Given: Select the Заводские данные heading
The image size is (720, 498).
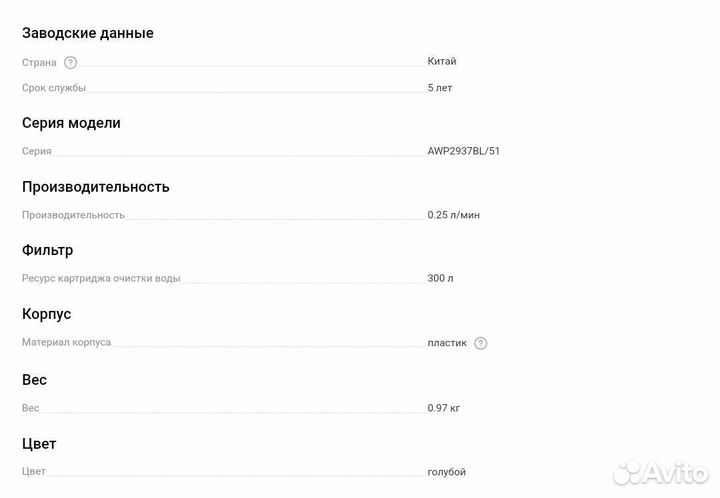Looking at the screenshot, I should tap(88, 33).
